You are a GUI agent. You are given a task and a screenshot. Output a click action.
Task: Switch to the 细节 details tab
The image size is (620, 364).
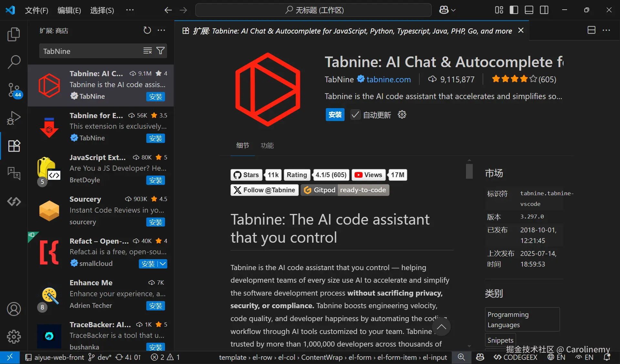coord(243,146)
